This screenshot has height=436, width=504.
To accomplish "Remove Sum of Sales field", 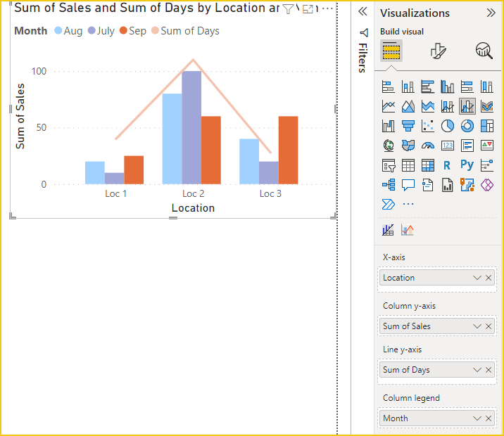I will [x=489, y=326].
